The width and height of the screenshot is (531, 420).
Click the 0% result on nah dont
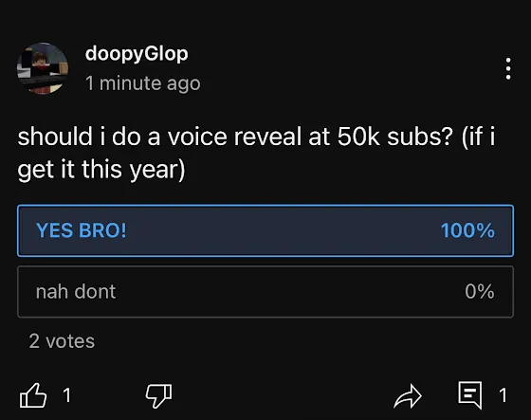click(x=480, y=291)
